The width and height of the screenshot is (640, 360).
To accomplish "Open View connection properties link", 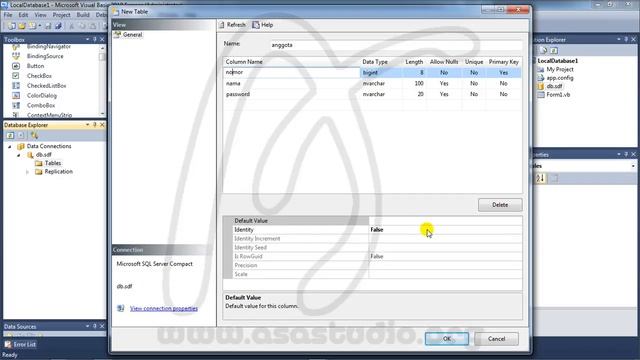I will (x=164, y=309).
